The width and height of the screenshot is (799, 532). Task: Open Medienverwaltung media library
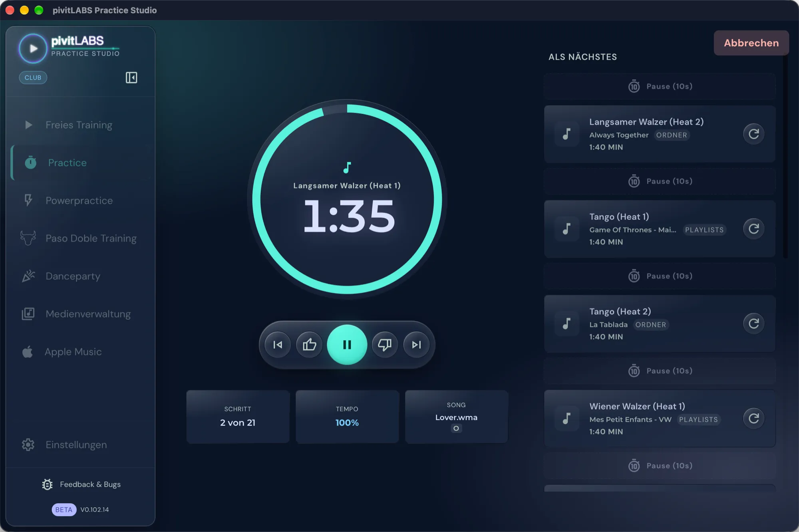[x=81, y=314]
